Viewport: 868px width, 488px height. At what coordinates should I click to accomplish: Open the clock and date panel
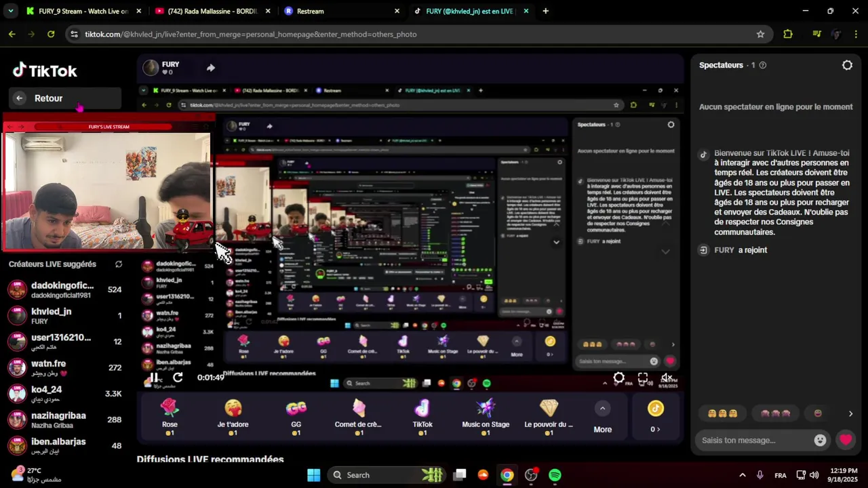pos(843,475)
